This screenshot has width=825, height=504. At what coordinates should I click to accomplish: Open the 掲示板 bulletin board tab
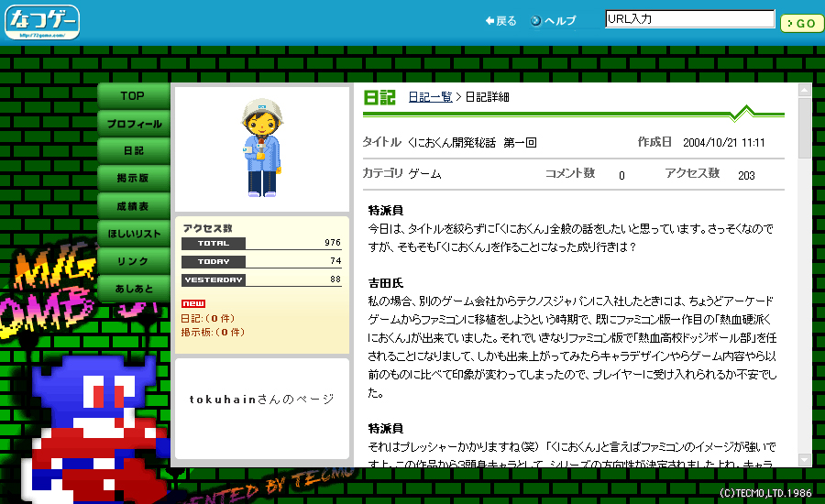[x=134, y=179]
